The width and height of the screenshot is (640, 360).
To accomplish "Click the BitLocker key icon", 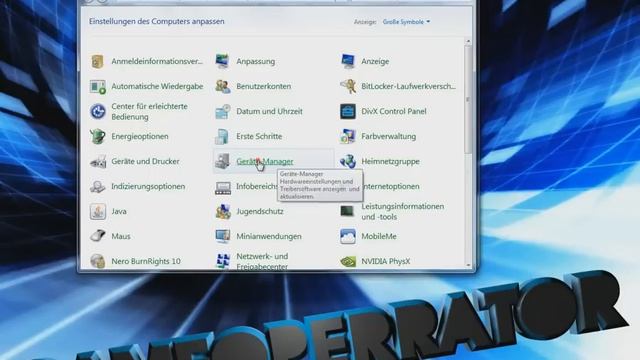I will [x=348, y=87].
